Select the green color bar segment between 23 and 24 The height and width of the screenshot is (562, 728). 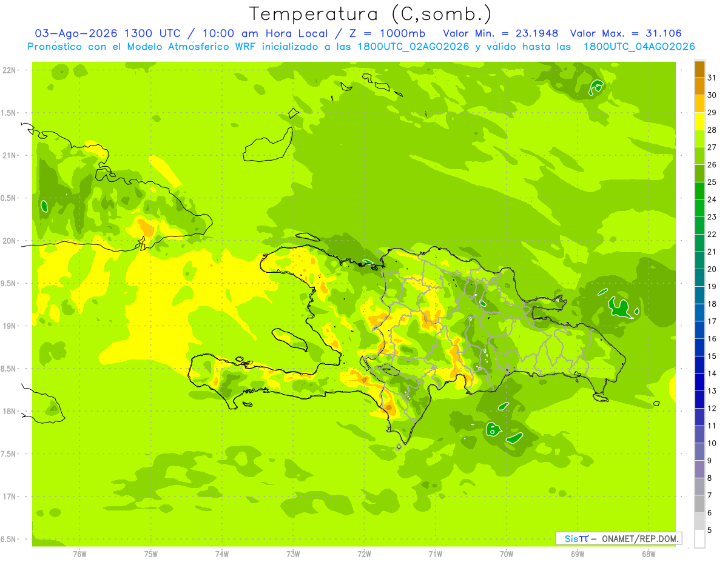pos(699,209)
